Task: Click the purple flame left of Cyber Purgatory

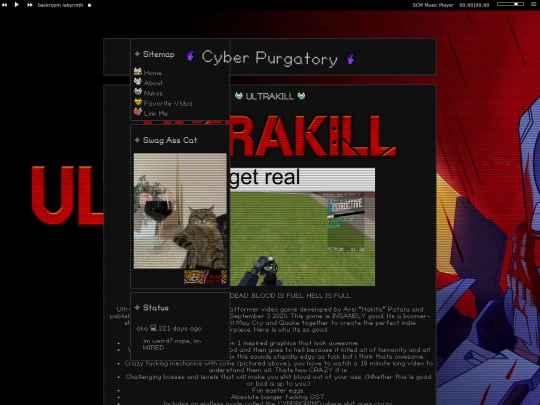Action: click(190, 55)
